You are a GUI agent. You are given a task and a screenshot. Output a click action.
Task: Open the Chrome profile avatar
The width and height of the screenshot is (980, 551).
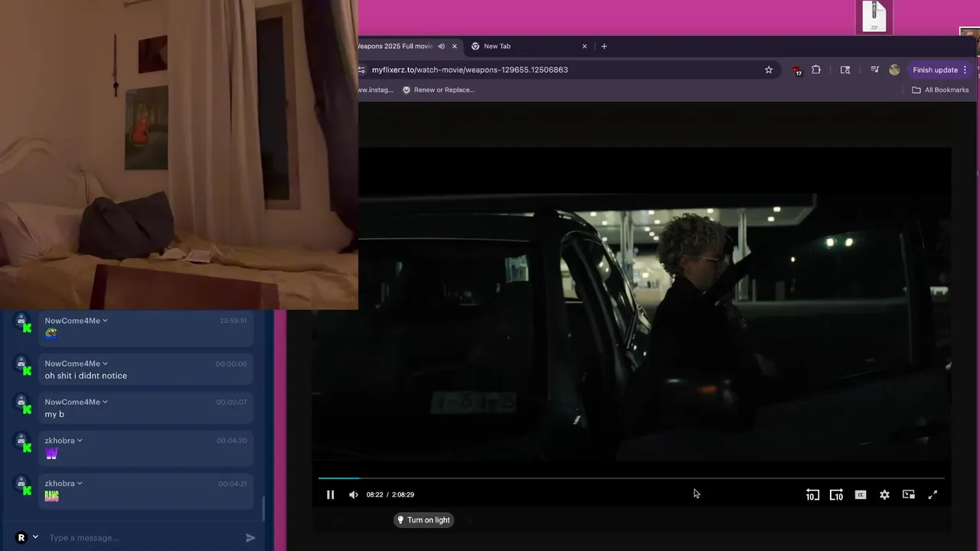point(894,70)
